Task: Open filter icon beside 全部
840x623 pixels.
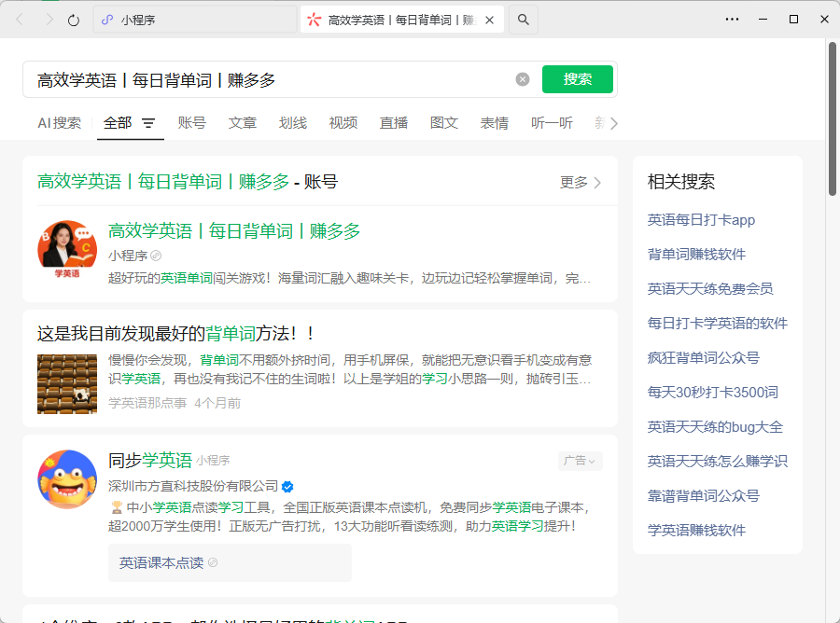Action: (148, 124)
